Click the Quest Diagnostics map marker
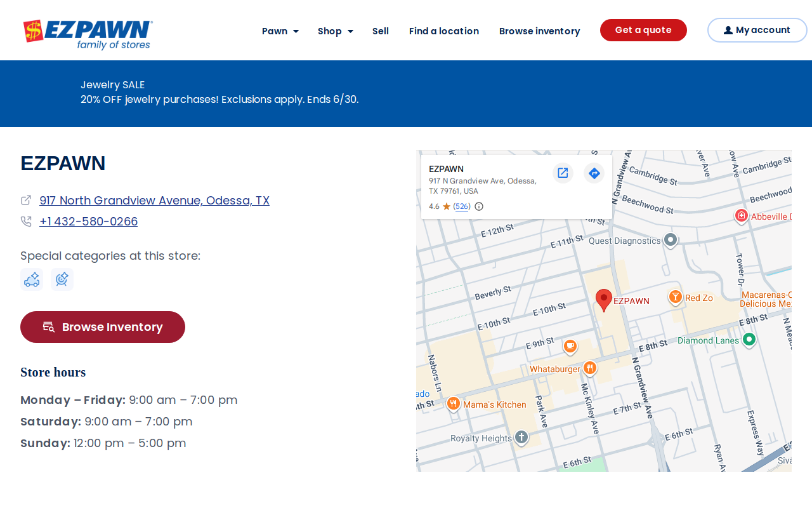Image resolution: width=812 pixels, height=508 pixels. 671,240
